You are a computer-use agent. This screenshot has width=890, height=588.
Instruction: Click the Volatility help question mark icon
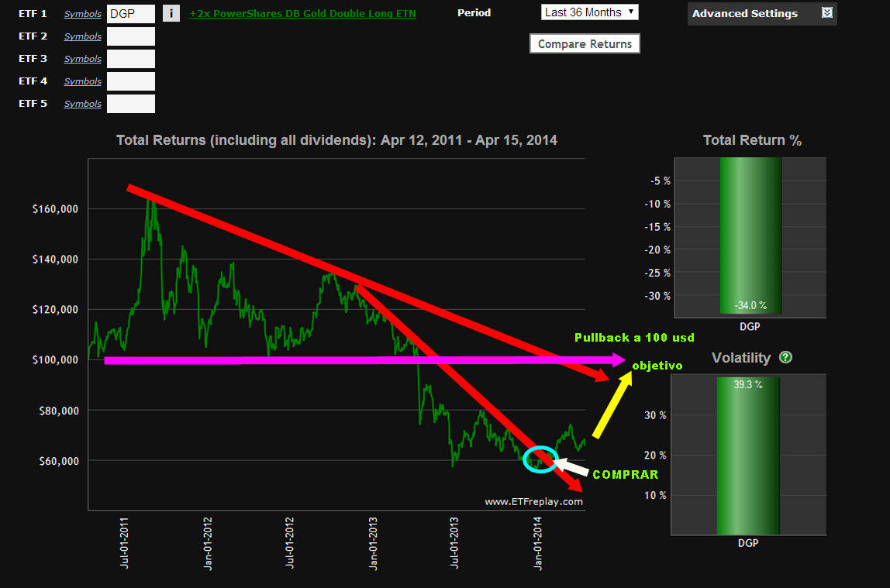coord(785,358)
